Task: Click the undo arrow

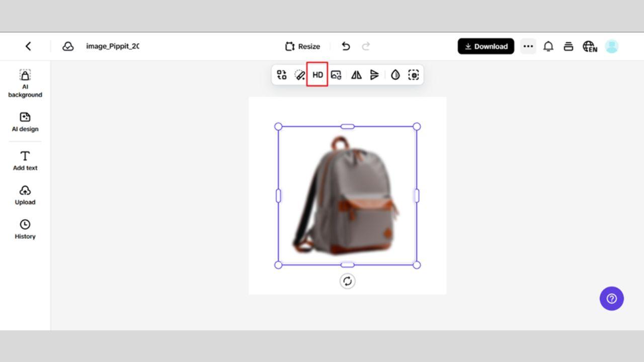Action: (x=346, y=46)
